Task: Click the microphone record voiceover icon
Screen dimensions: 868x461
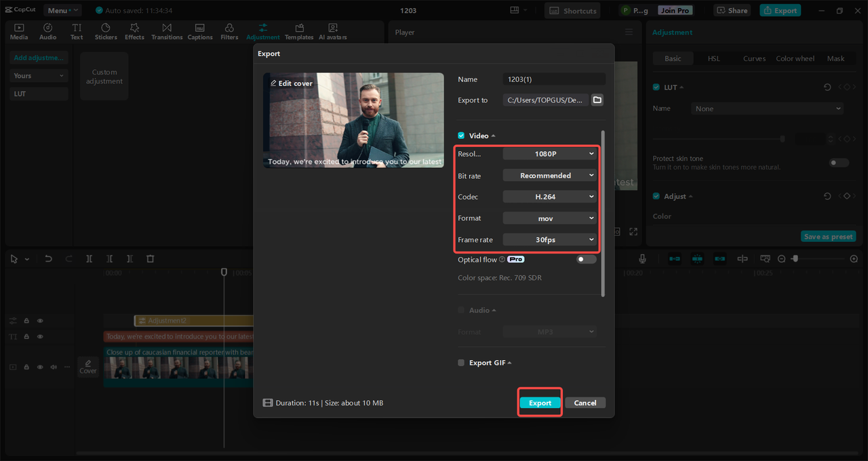Action: [x=642, y=259]
